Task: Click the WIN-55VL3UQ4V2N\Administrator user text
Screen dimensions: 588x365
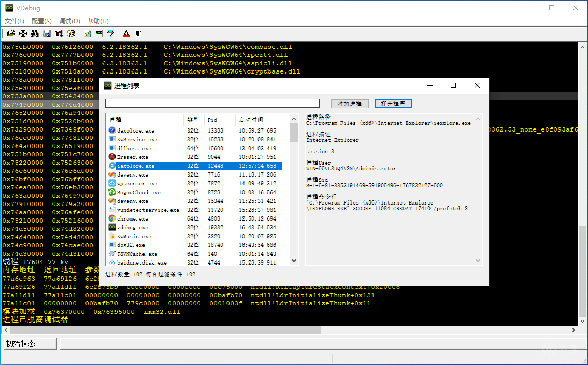Action: pos(351,169)
